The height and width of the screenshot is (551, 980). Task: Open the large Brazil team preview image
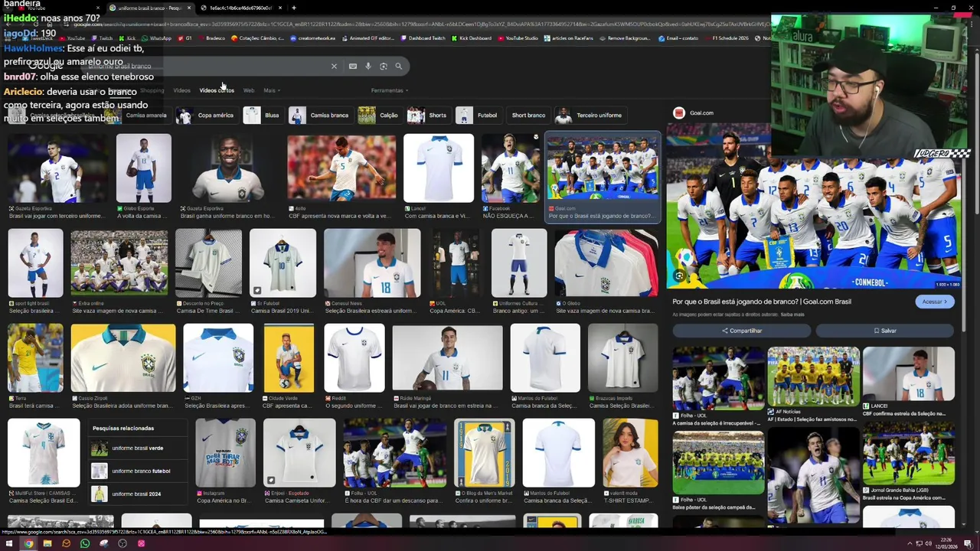(813, 207)
